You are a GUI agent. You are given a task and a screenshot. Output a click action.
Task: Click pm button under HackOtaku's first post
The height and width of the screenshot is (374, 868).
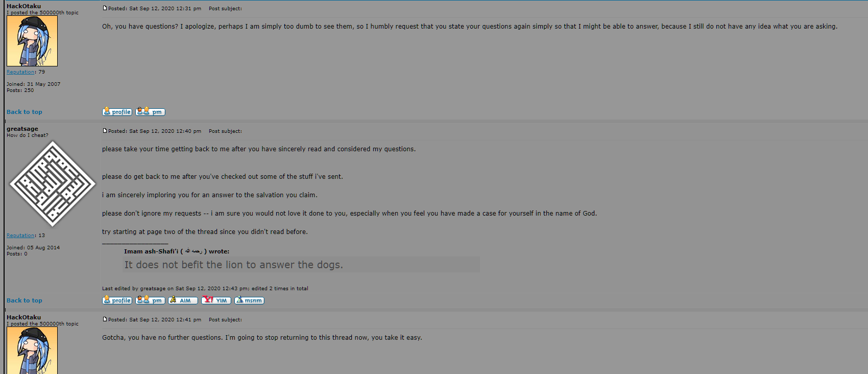click(x=150, y=112)
